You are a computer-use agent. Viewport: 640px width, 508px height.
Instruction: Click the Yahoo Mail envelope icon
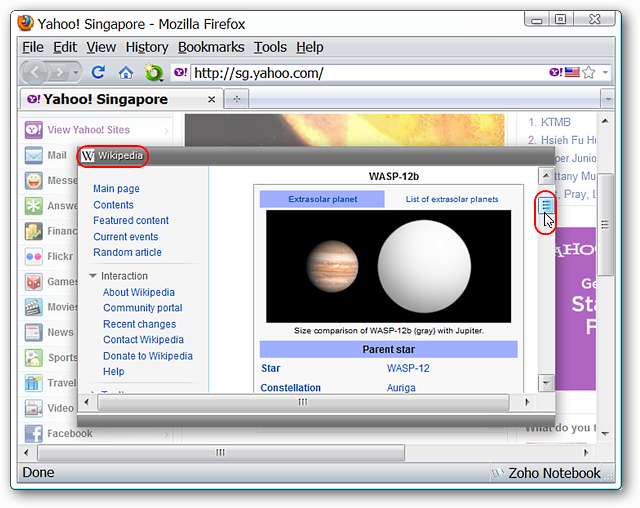(x=33, y=155)
